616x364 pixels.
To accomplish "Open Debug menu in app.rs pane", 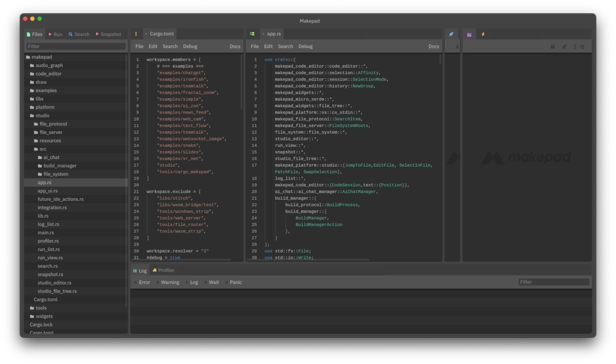I will [305, 46].
